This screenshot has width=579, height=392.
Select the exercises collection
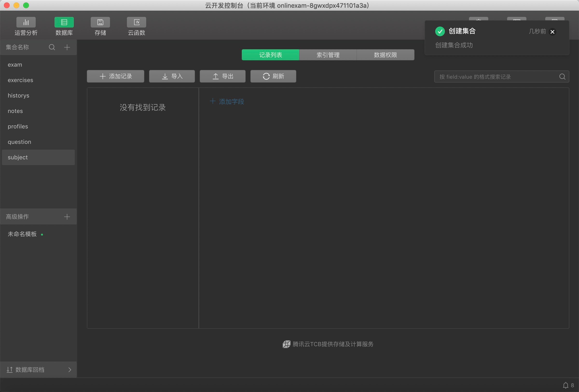point(21,80)
